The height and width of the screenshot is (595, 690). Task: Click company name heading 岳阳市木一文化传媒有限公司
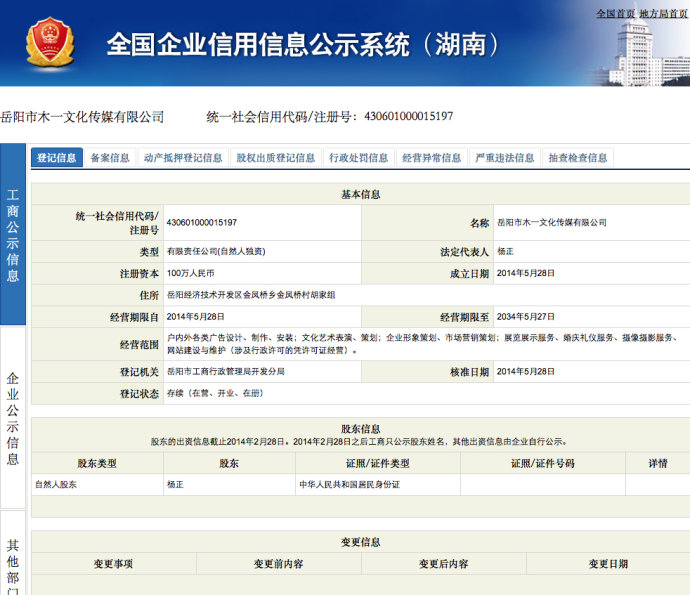(x=82, y=117)
